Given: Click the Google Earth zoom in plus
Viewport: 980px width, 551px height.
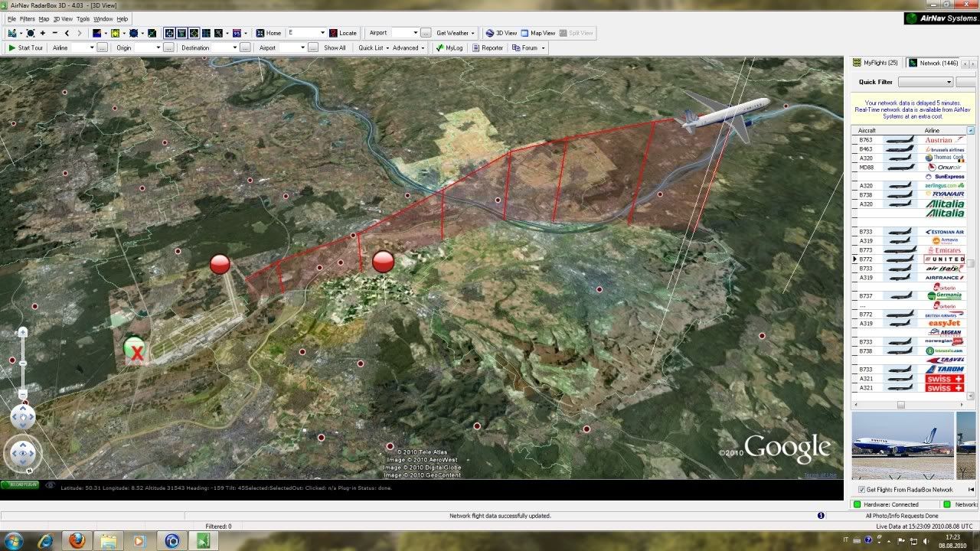Looking at the screenshot, I should coord(23,332).
